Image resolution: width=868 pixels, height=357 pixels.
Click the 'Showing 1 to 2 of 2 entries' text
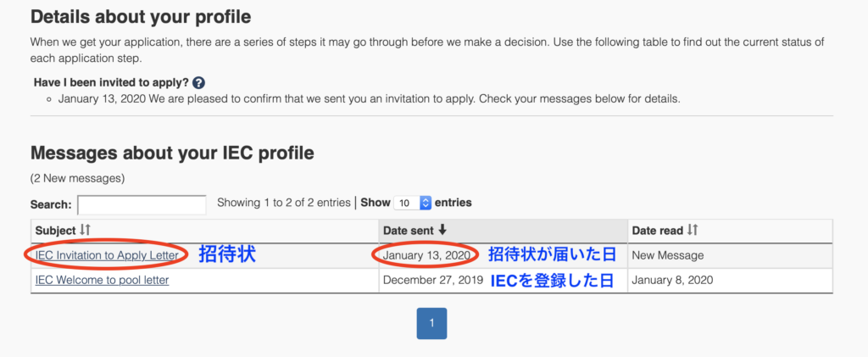[x=283, y=203]
